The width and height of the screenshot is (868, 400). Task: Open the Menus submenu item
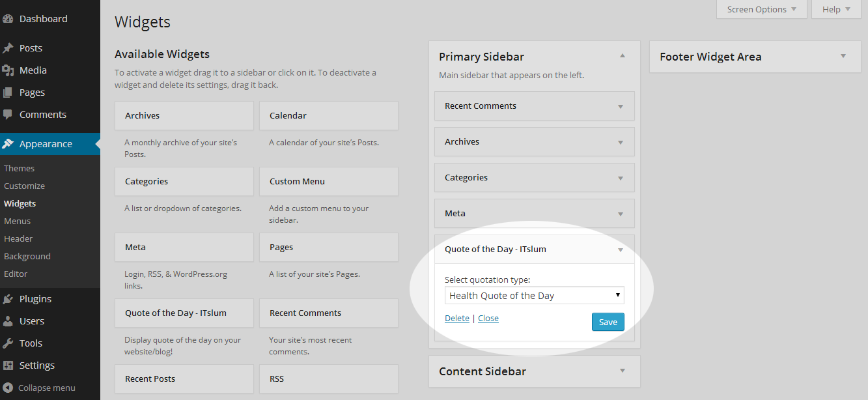(x=18, y=221)
